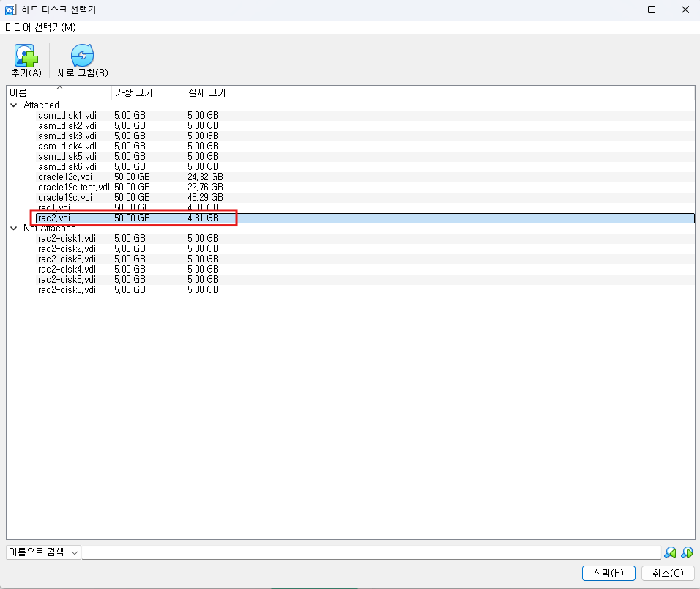The image size is (700, 589).
Task: Click in the search text field
Action: point(371,552)
